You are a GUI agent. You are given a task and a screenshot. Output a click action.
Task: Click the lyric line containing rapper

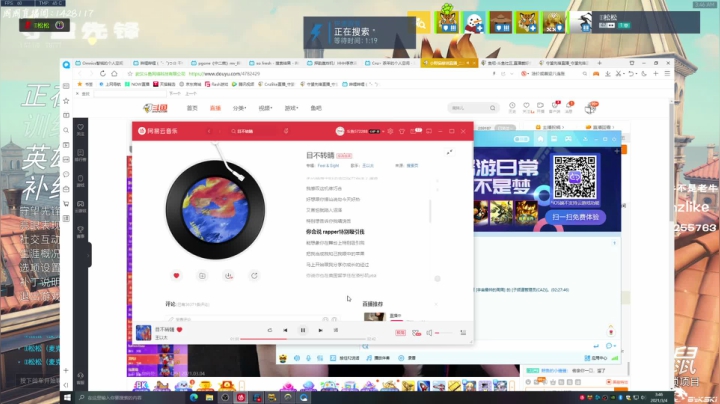click(335, 232)
